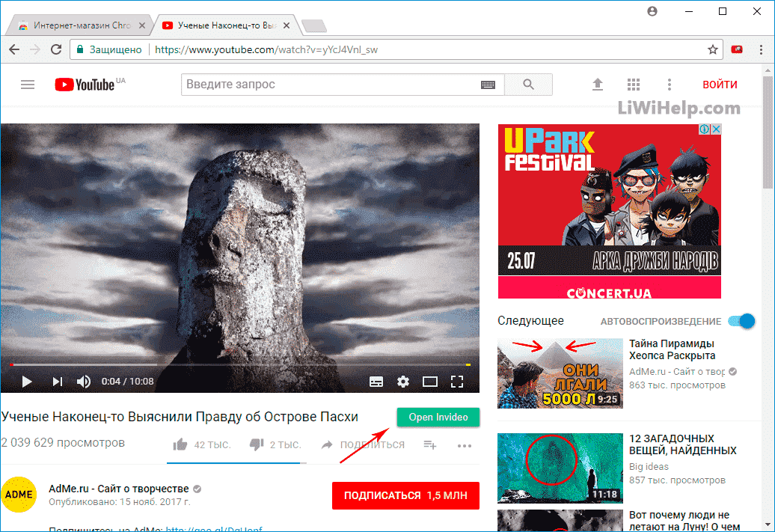Close the YouTube video tab
This screenshot has width=775, height=532.
coord(287,25)
